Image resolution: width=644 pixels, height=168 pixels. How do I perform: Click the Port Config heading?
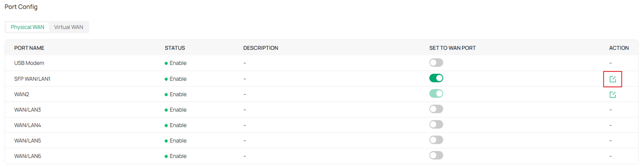[x=21, y=7]
